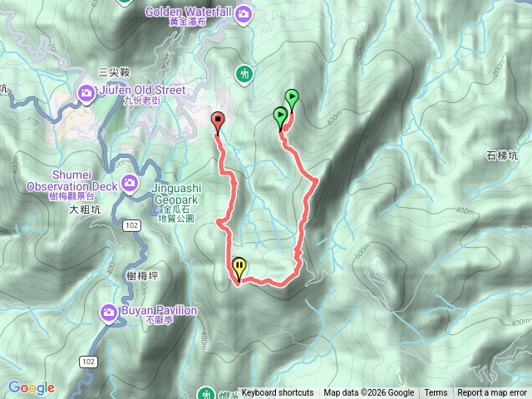Click Report a map error link

492,393
